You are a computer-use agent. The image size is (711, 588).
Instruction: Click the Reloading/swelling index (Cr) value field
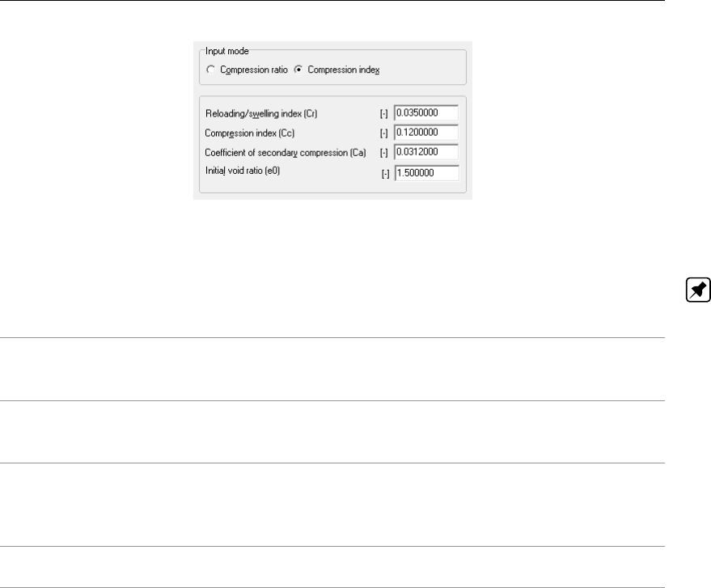(x=426, y=112)
